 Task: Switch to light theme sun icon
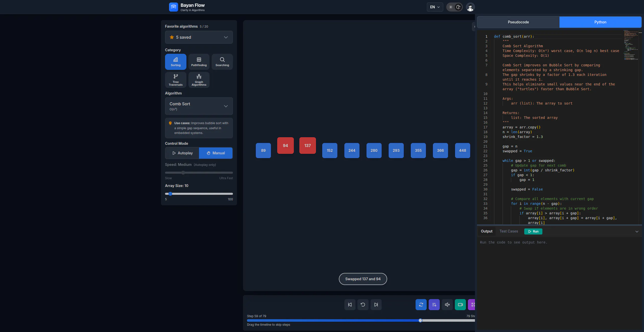point(451,7)
